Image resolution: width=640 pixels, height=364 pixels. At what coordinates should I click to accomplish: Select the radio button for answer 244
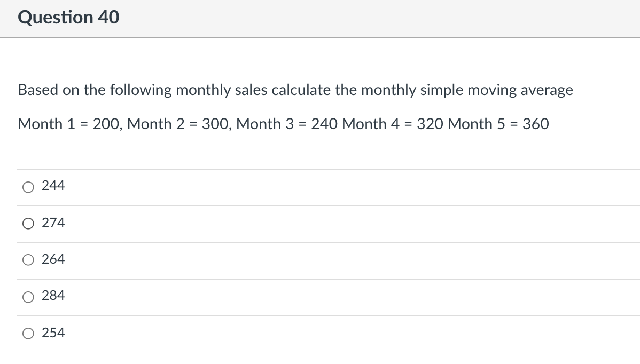pos(28,187)
